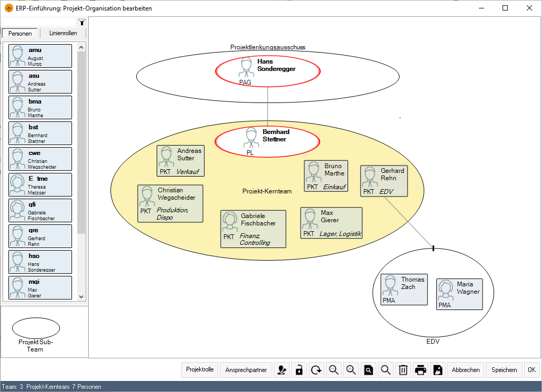Delete selection via the trash can icon

[403, 369]
